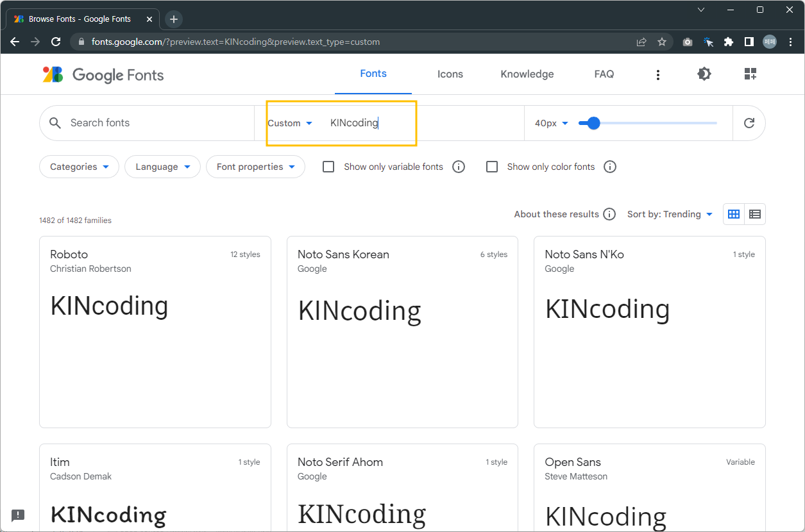This screenshot has width=805, height=532.
Task: Open the FAQ tab
Action: [x=604, y=74]
